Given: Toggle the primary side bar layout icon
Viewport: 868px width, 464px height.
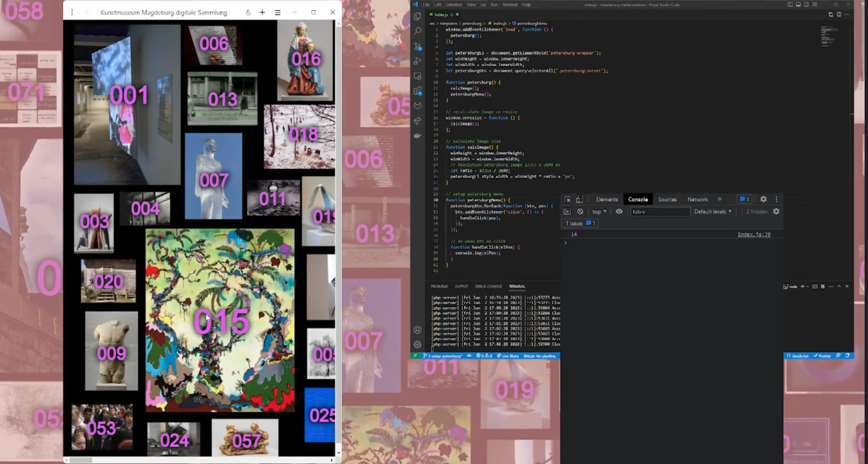Looking at the screenshot, I should [x=790, y=4].
